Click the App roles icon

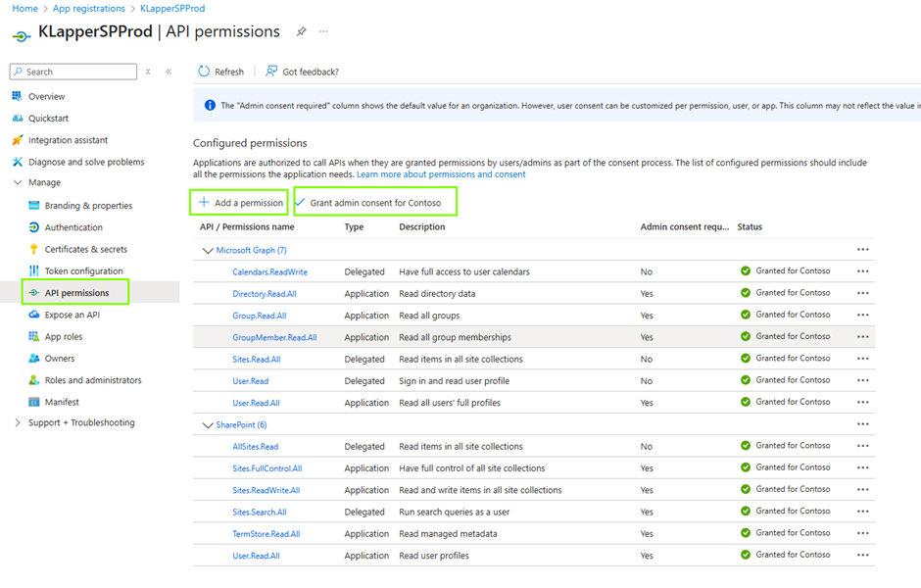point(34,336)
